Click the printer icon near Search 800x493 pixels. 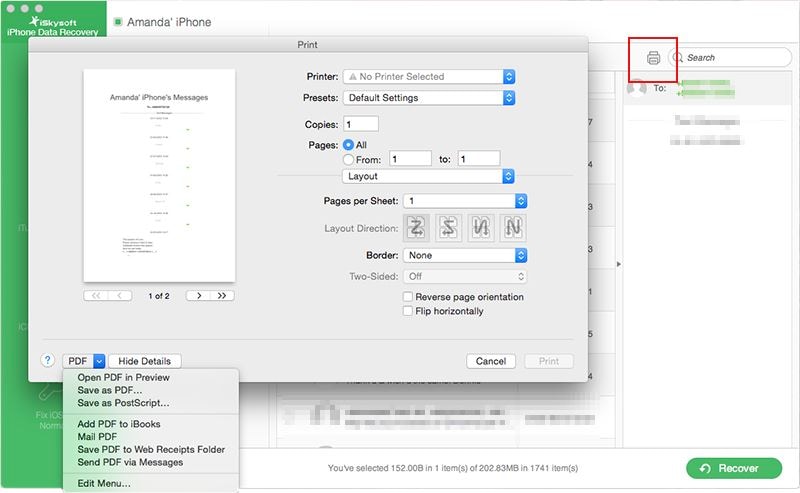(x=653, y=58)
